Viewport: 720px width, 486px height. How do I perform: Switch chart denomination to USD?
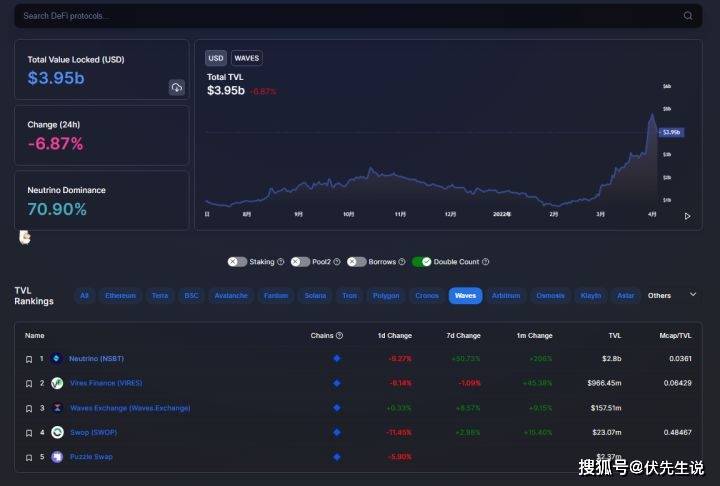[x=215, y=58]
